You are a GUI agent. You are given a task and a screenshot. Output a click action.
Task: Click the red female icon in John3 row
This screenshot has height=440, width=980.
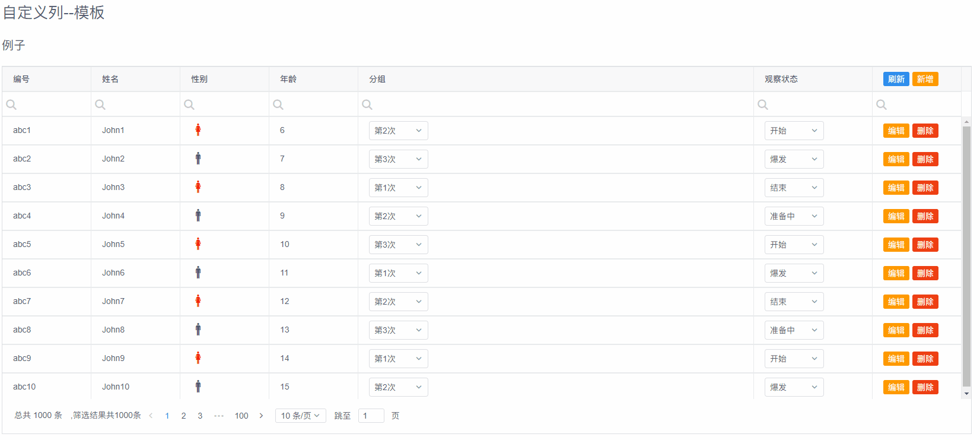[x=198, y=187]
